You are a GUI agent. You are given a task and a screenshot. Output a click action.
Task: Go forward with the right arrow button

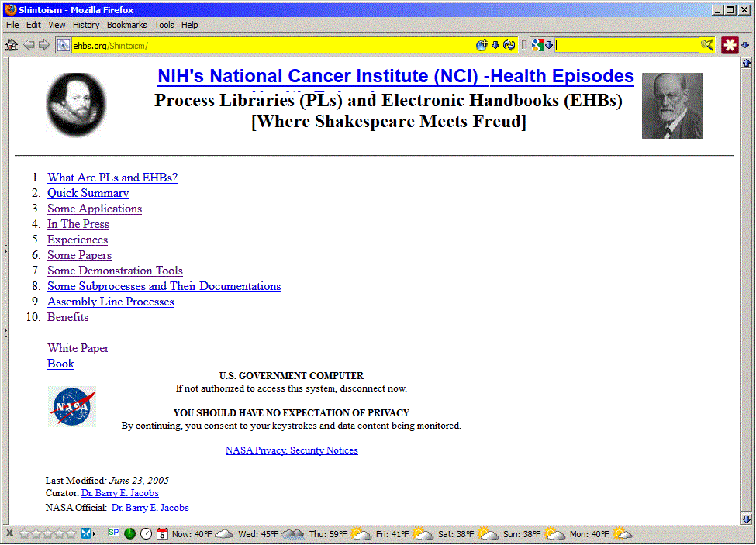[44, 45]
